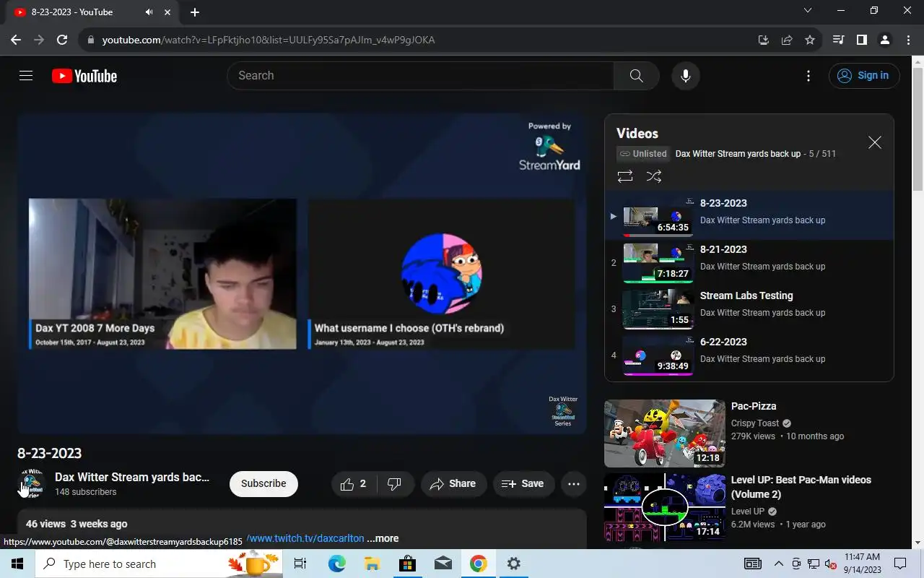Open the YouTube hamburger guide menu
This screenshot has width=924, height=578.
[x=26, y=76]
